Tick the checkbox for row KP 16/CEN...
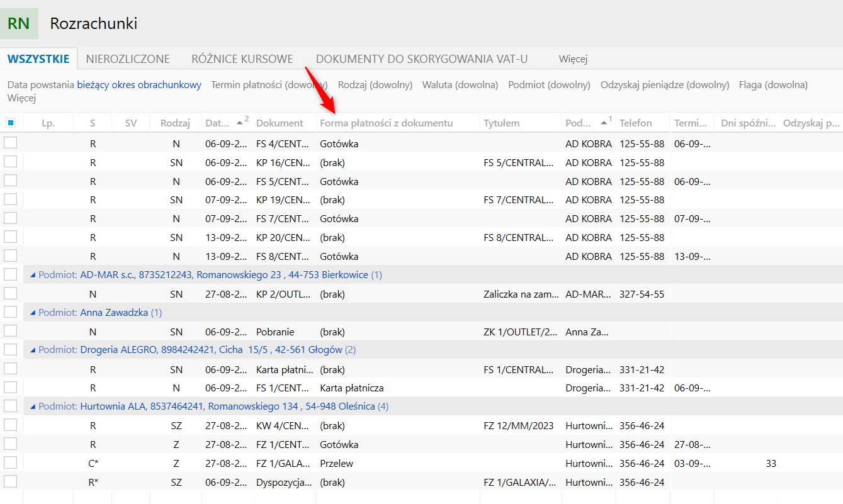This screenshot has width=843, height=504. click(x=10, y=162)
